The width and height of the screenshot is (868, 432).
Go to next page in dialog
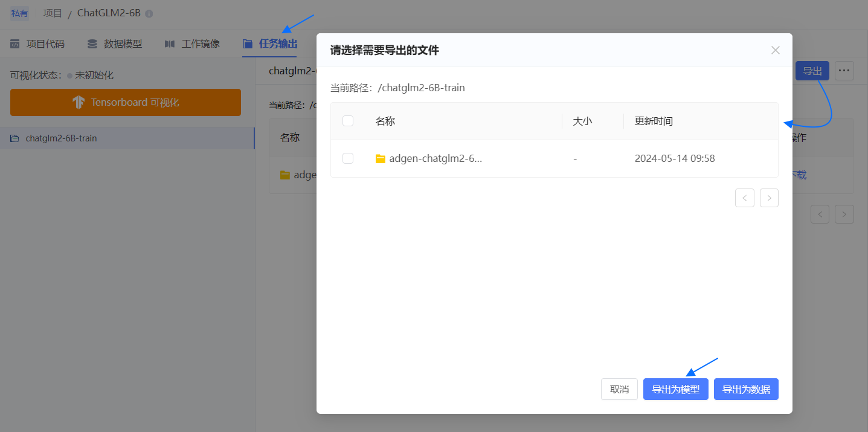pyautogui.click(x=769, y=198)
